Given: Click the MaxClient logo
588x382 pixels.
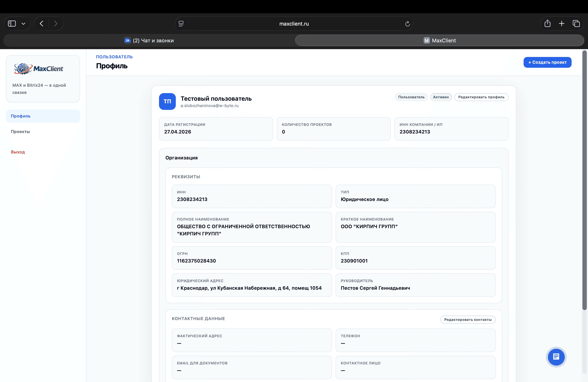Looking at the screenshot, I should (39, 69).
